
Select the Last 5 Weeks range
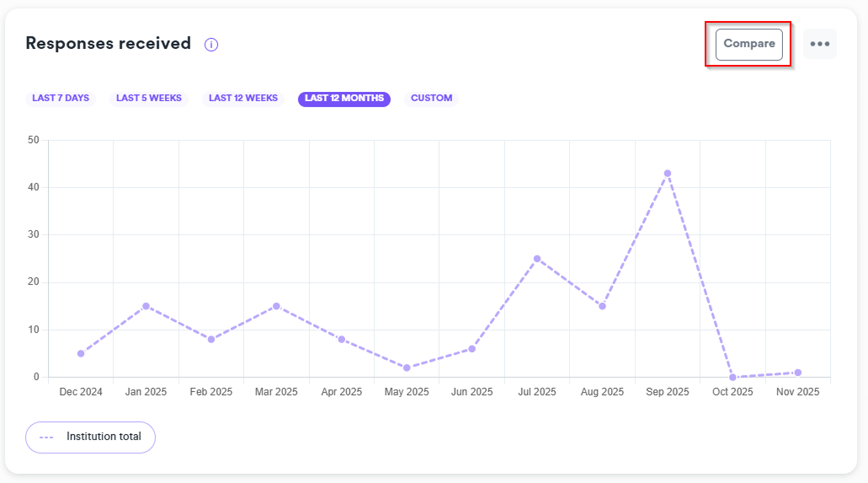pos(149,98)
